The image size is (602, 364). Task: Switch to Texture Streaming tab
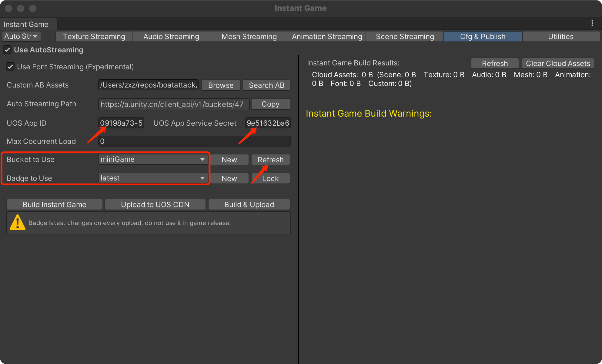(x=94, y=36)
